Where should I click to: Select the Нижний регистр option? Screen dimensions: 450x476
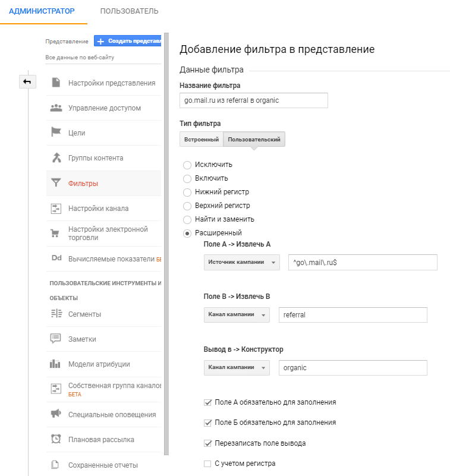click(187, 192)
